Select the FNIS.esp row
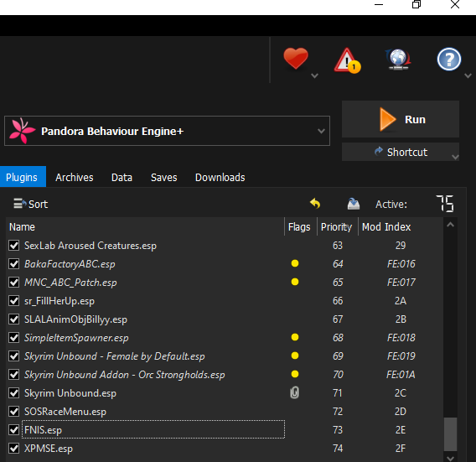476x462 pixels. (x=225, y=430)
